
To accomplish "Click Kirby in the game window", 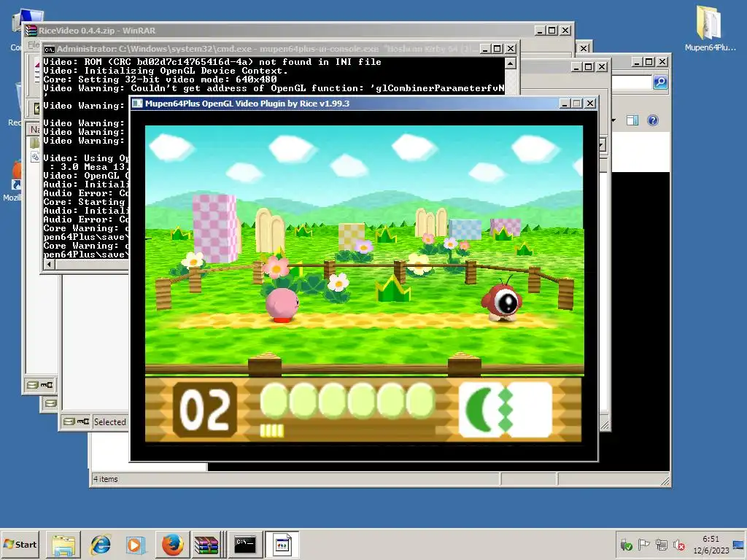I will click(x=282, y=305).
